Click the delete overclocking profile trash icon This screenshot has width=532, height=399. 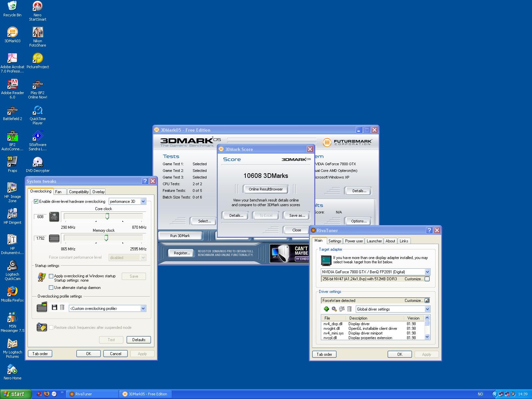62,308
